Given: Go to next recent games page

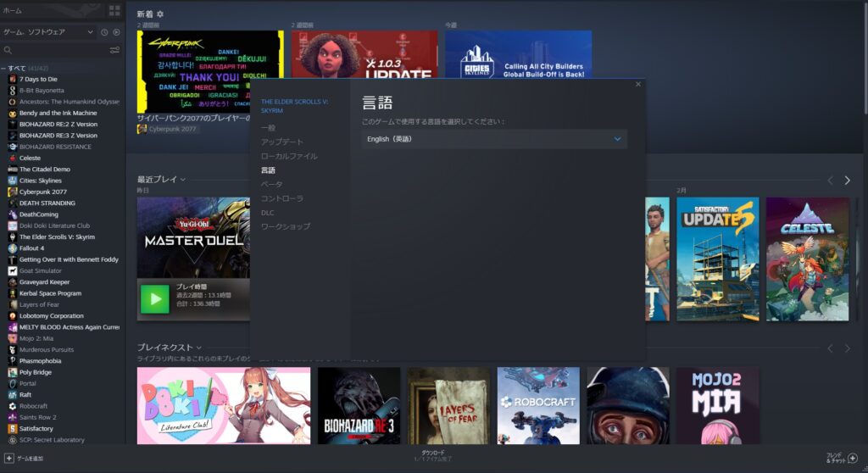Looking at the screenshot, I should click(847, 181).
